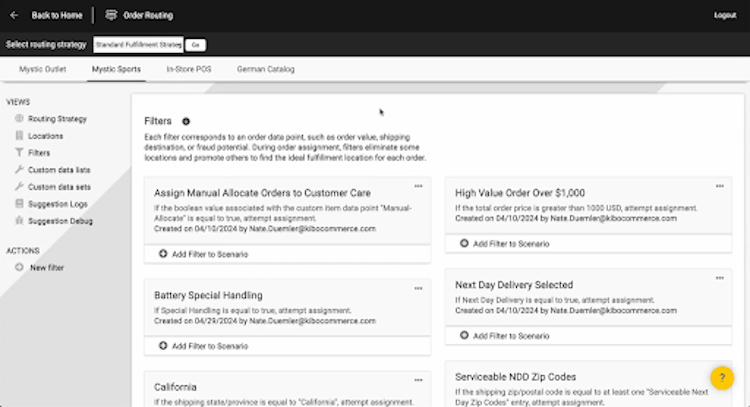Open Custom data lists view

(x=59, y=170)
